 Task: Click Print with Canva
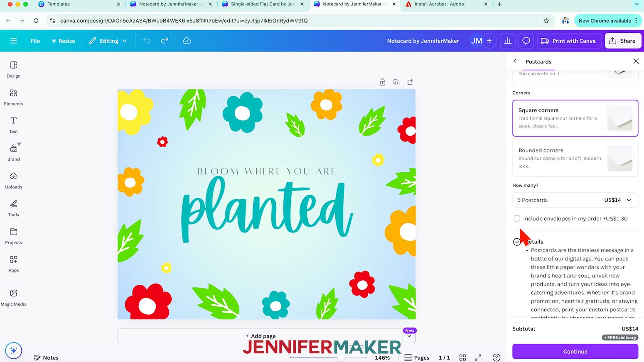[569, 41]
